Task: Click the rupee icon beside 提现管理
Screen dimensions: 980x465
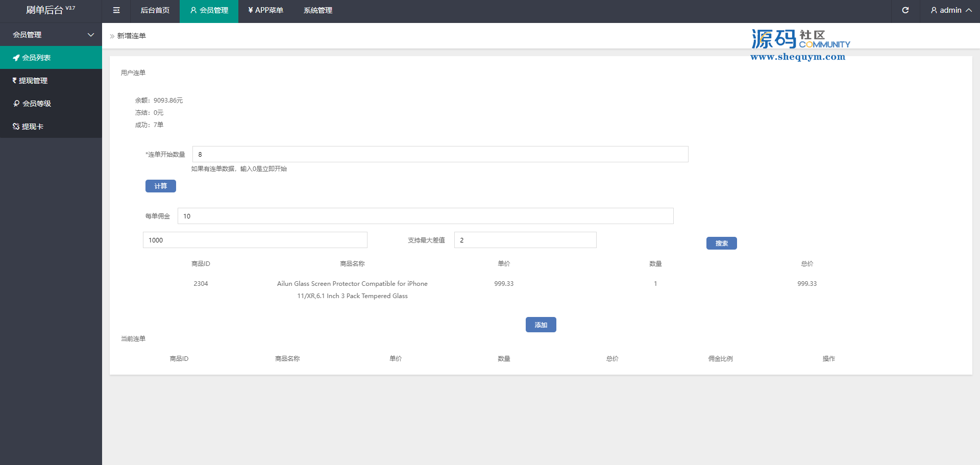Action: pos(14,80)
